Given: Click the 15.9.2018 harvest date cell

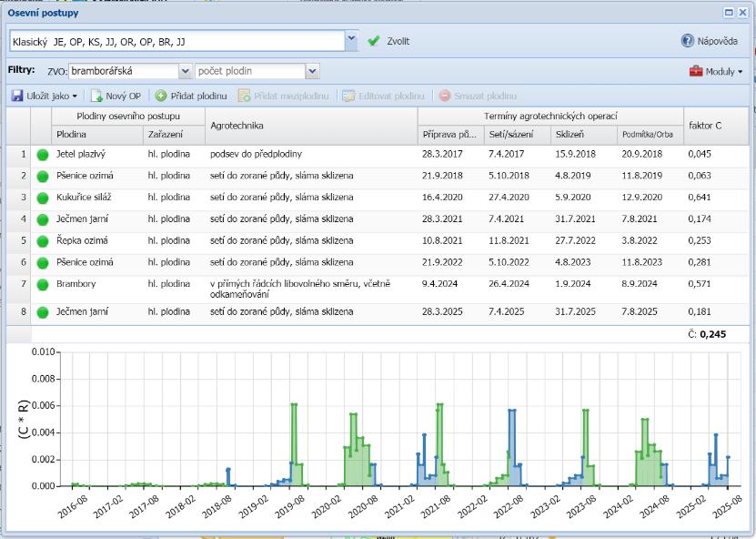Looking at the screenshot, I should click(575, 155).
